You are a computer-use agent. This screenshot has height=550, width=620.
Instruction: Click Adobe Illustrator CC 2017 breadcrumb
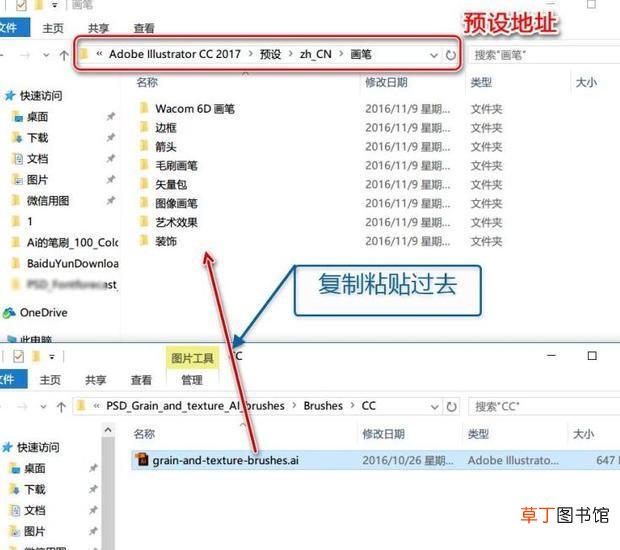click(x=175, y=54)
